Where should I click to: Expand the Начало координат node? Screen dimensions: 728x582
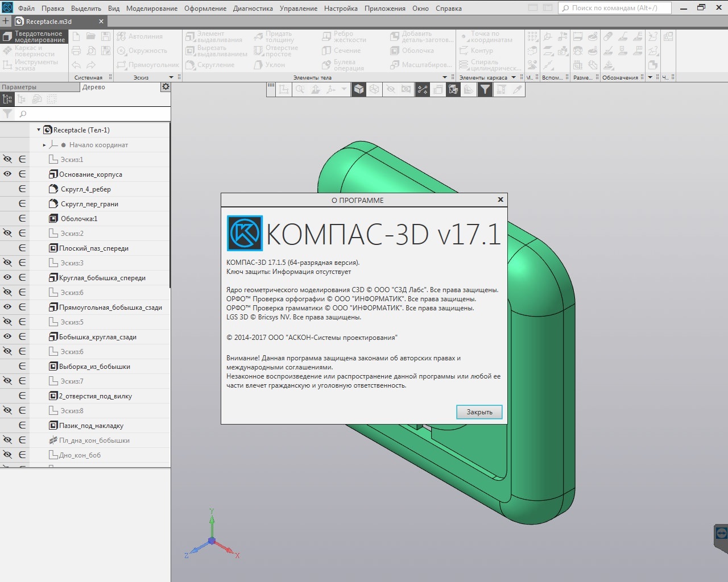[x=44, y=145]
